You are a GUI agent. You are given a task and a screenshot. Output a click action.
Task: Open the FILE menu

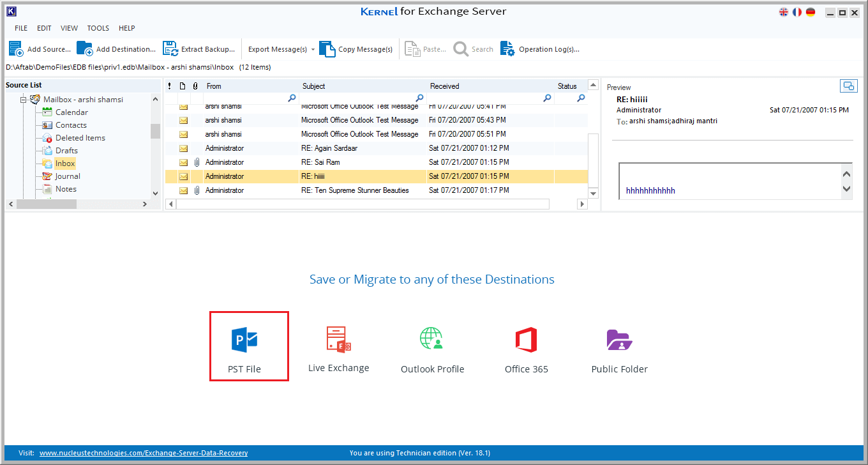click(x=21, y=28)
